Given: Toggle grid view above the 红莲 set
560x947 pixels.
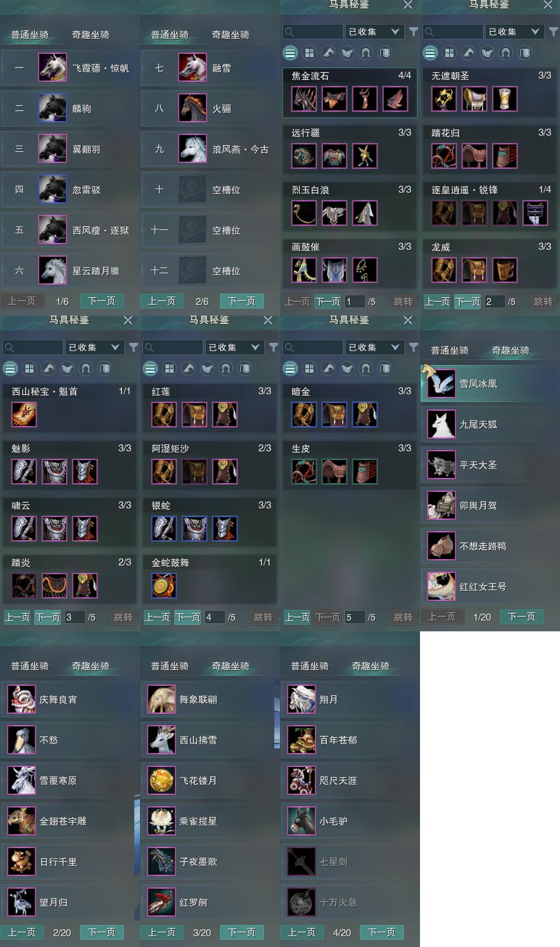Looking at the screenshot, I should coord(169,368).
